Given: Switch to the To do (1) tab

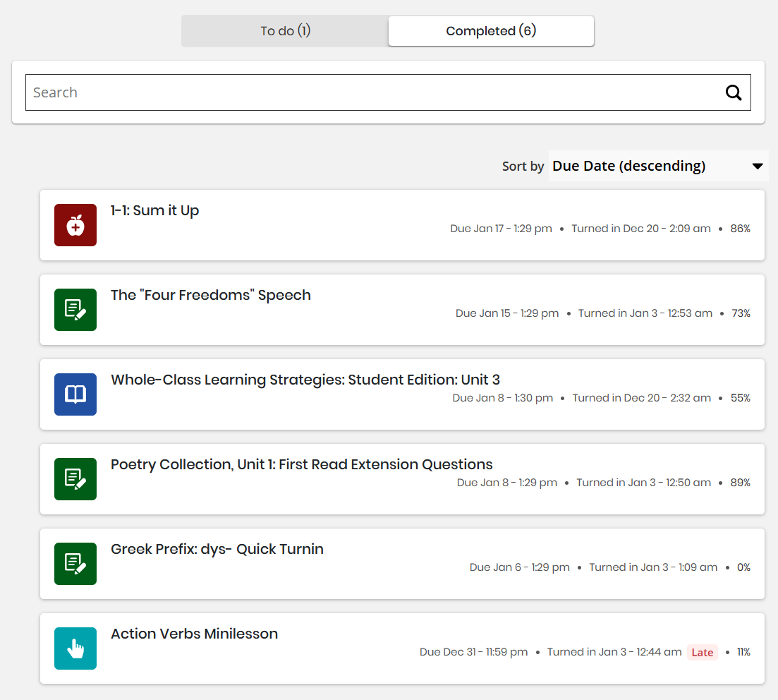Looking at the screenshot, I should pyautogui.click(x=285, y=31).
